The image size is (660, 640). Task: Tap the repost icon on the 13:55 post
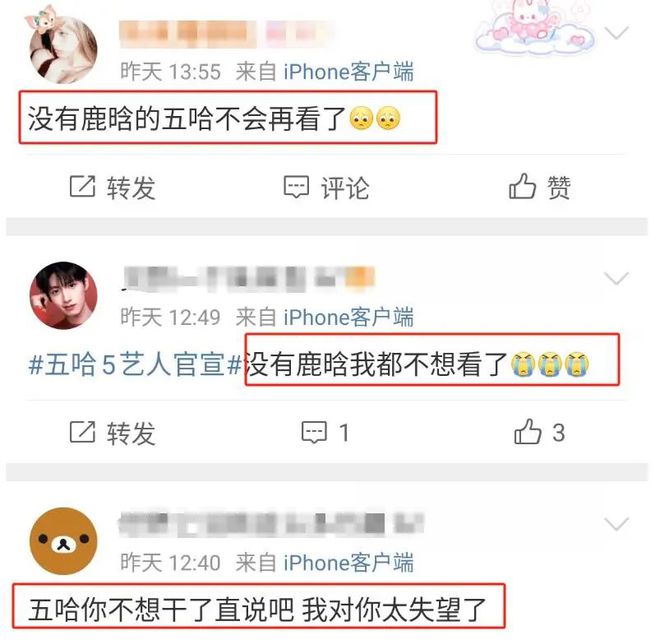(82, 187)
